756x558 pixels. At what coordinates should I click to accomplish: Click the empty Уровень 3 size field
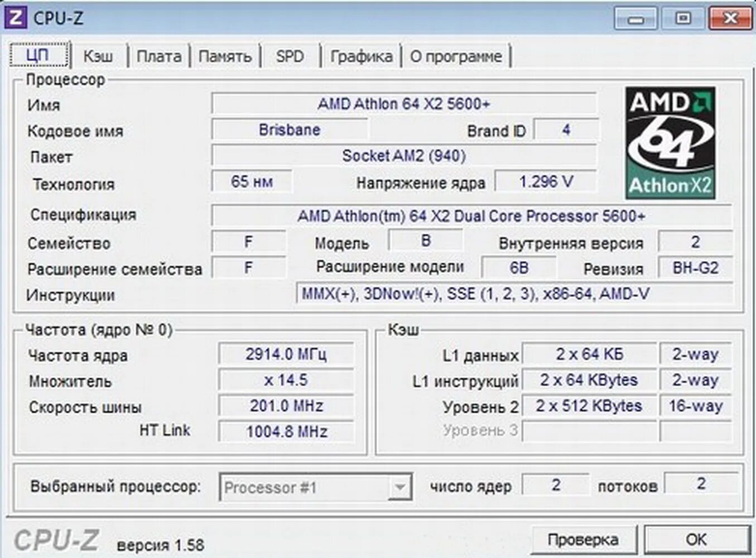590,431
